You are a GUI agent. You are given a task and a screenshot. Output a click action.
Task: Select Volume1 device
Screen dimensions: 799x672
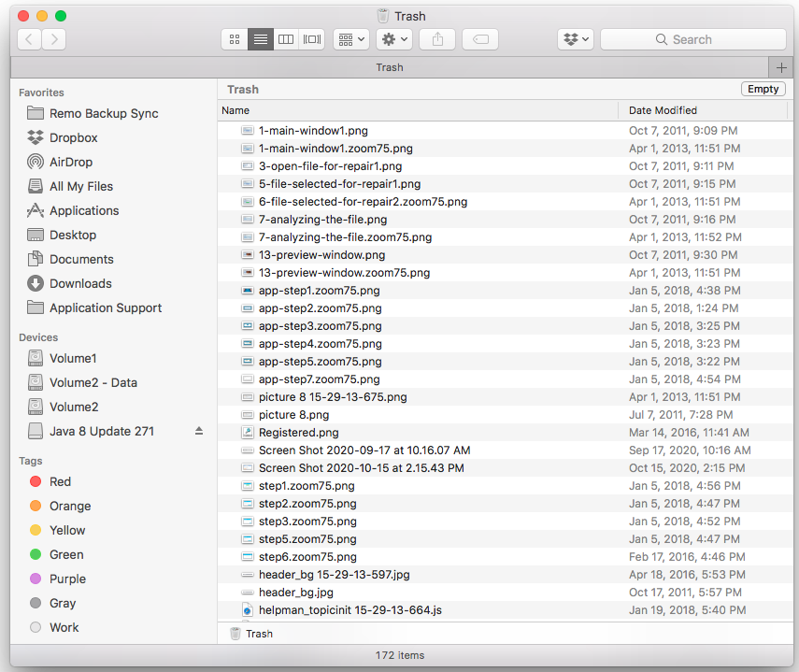tap(73, 358)
